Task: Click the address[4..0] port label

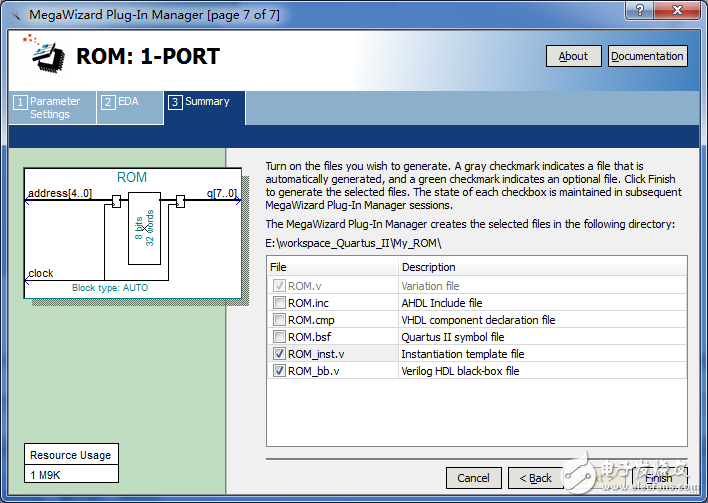Action: (60, 193)
